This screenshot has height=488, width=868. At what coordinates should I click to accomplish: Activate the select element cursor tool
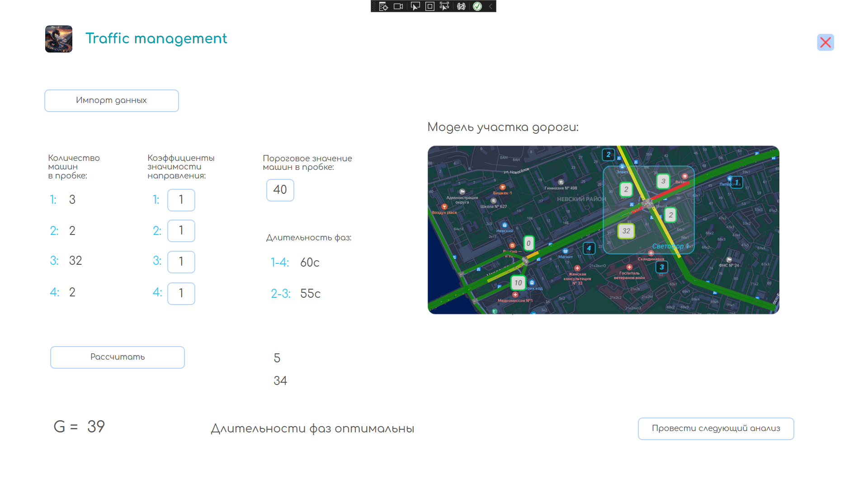(x=415, y=6)
